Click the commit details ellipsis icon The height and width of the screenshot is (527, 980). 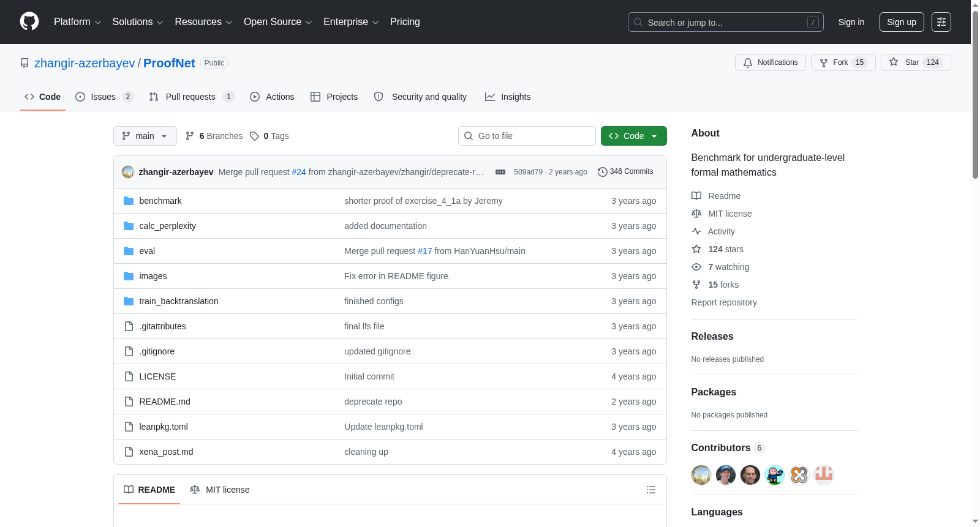coord(500,172)
